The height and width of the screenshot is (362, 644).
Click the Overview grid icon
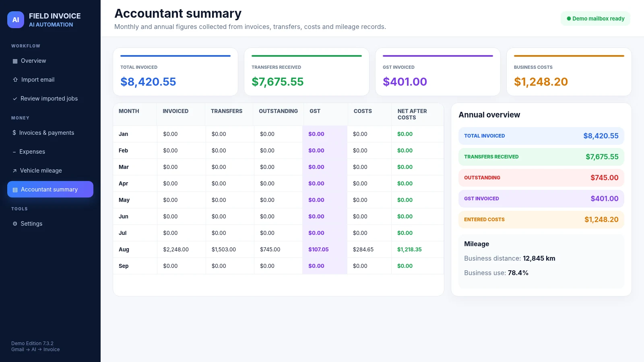(15, 61)
